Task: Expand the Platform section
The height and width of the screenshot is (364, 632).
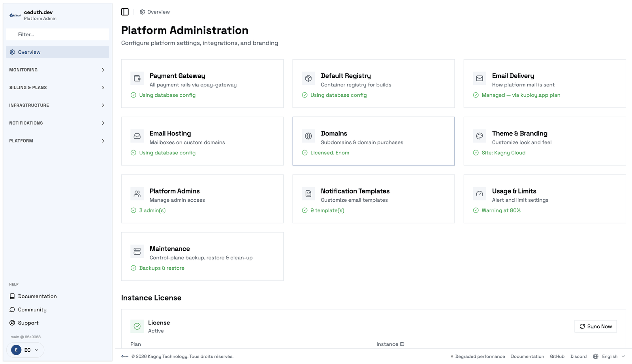Action: point(58,141)
